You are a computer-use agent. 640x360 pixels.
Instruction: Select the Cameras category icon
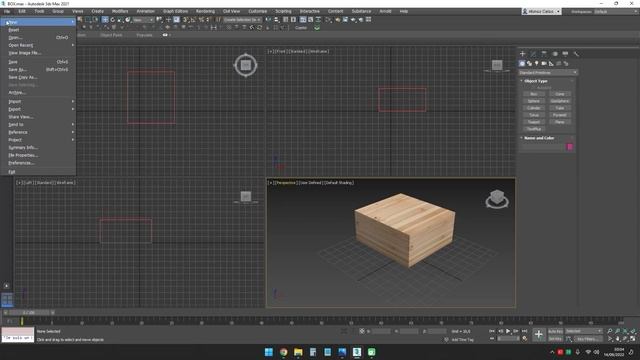[x=544, y=64]
